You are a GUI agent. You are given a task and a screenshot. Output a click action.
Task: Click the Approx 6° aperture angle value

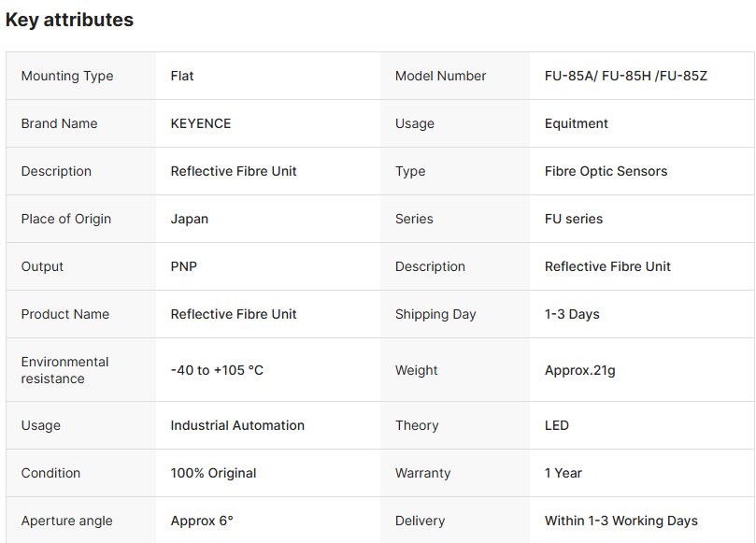click(x=202, y=521)
